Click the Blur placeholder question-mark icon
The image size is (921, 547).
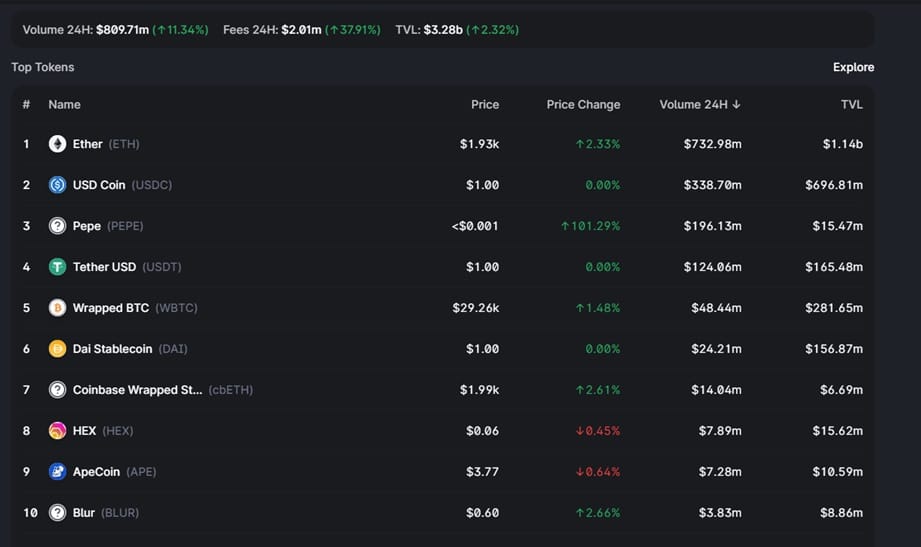(x=57, y=513)
